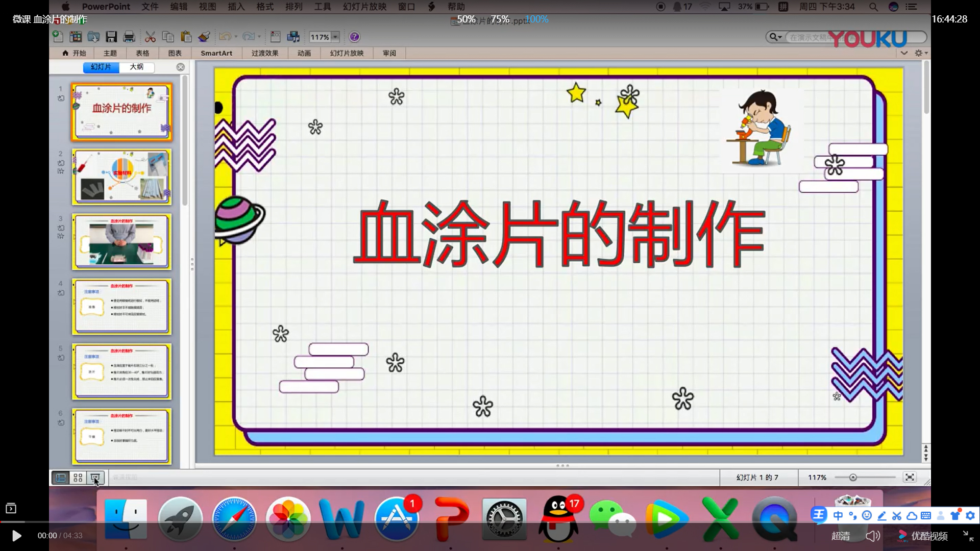Cut selection using the Scissors icon
Image resolution: width=980 pixels, height=551 pixels.
pyautogui.click(x=150, y=36)
